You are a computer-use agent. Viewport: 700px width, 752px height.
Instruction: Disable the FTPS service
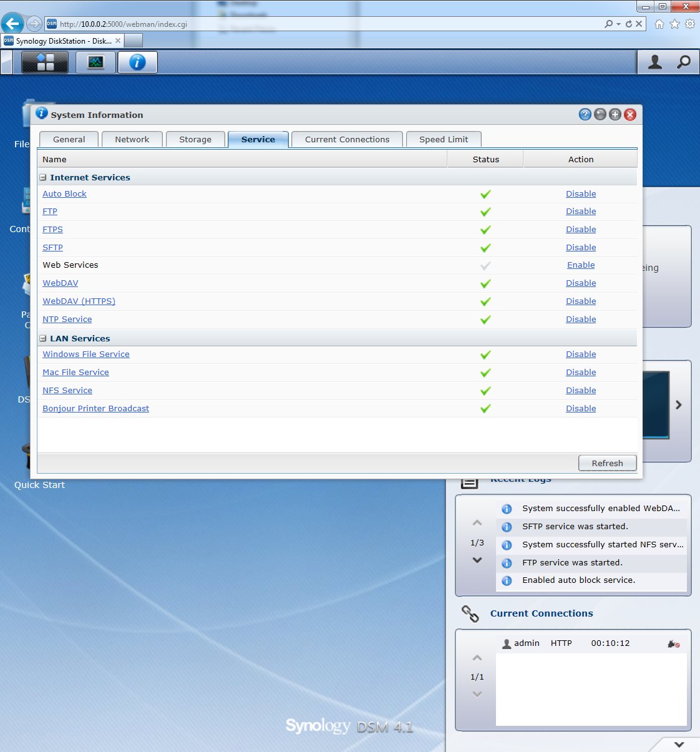[581, 230]
